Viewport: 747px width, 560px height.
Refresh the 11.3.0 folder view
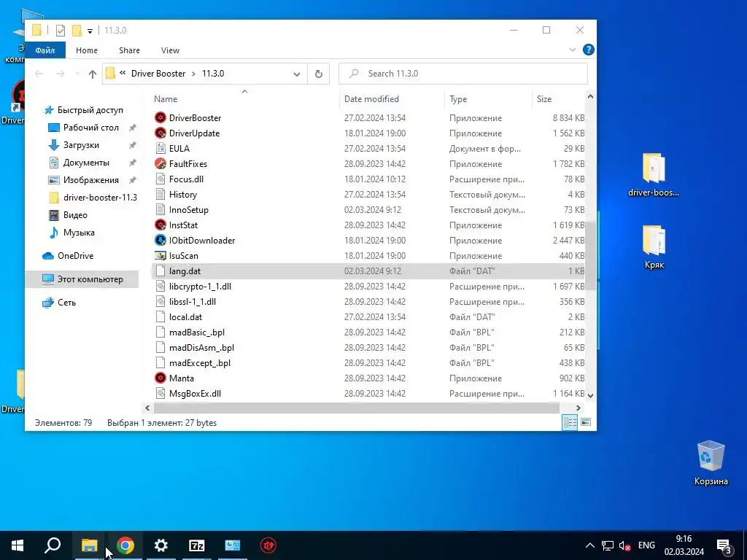318,74
